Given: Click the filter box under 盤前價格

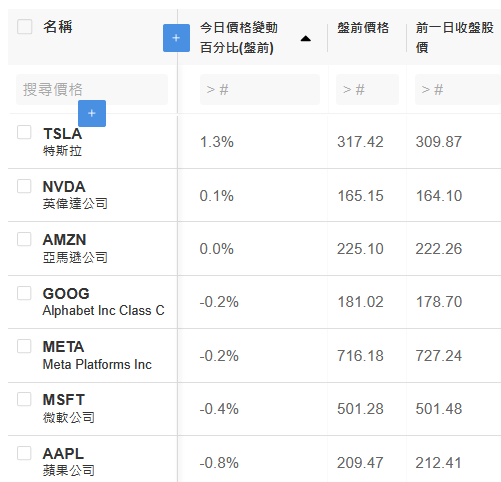Looking at the screenshot, I should (367, 90).
